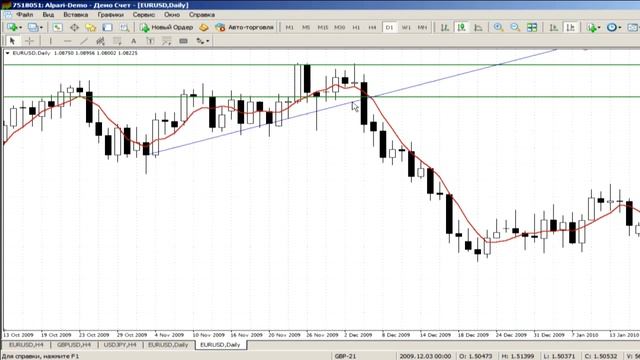640x360 pixels.
Task: Open the Indicators list icon
Action: click(591, 27)
